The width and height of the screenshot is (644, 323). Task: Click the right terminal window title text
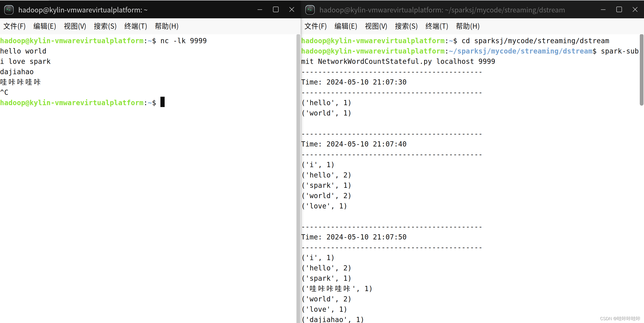pyautogui.click(x=442, y=10)
